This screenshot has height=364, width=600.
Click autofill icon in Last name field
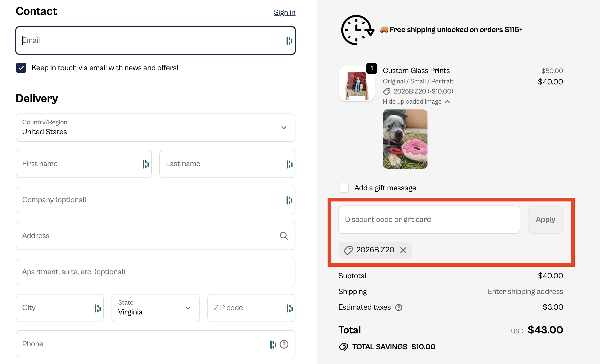pyautogui.click(x=289, y=164)
